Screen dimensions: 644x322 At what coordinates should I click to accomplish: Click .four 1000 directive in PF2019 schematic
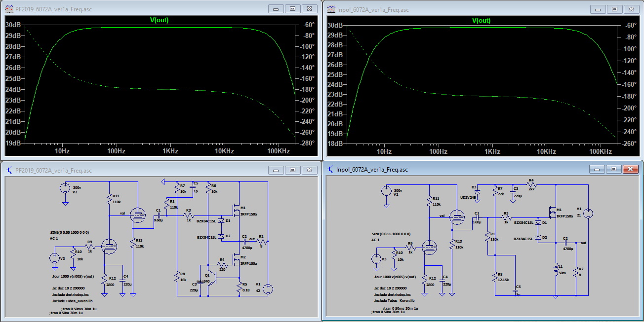(x=72, y=277)
